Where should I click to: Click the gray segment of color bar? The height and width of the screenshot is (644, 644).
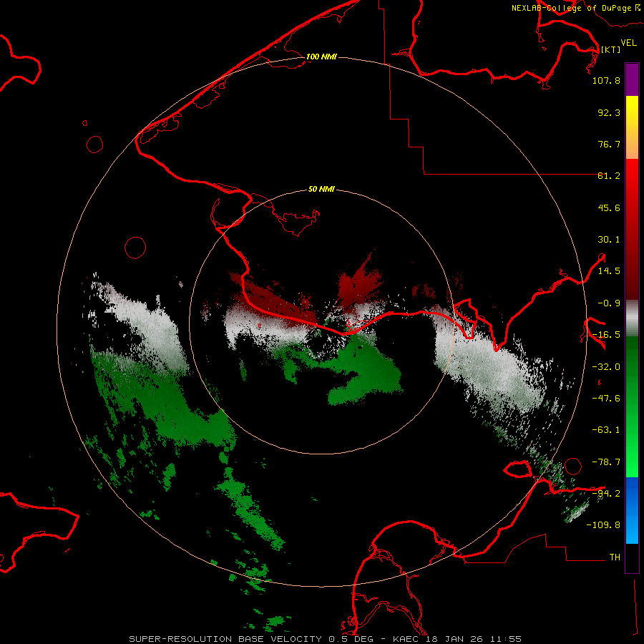(632, 318)
